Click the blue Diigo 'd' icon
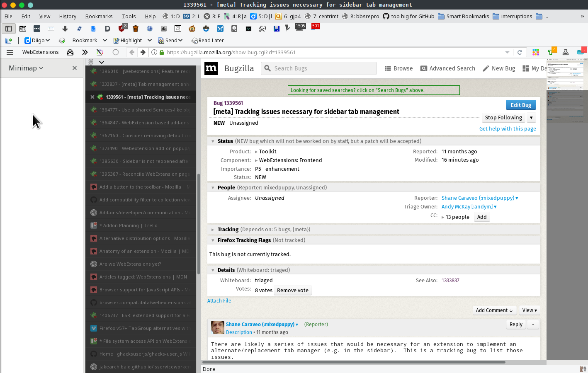The image size is (588, 373). (x=27, y=40)
